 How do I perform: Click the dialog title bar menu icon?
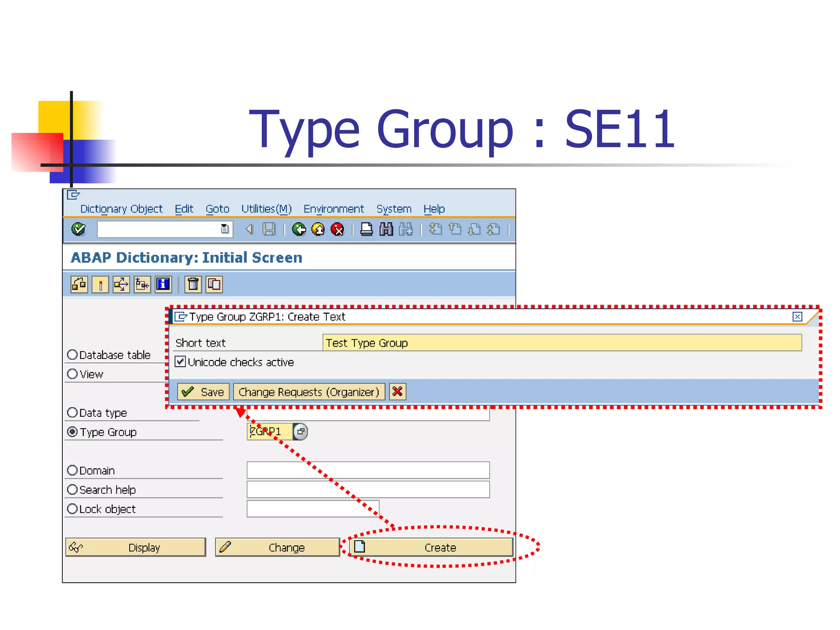180,317
